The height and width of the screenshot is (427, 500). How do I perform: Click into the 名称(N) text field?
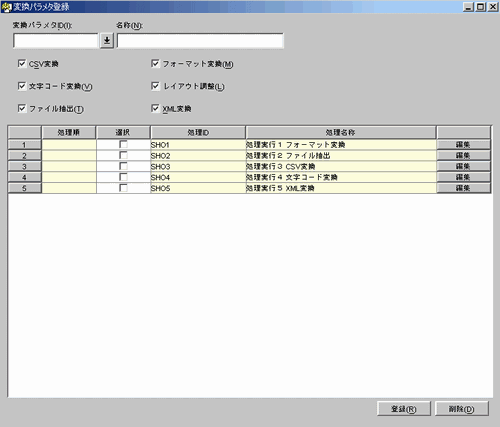(x=200, y=41)
